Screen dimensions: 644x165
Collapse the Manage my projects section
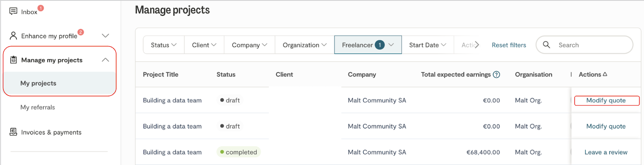(x=105, y=60)
